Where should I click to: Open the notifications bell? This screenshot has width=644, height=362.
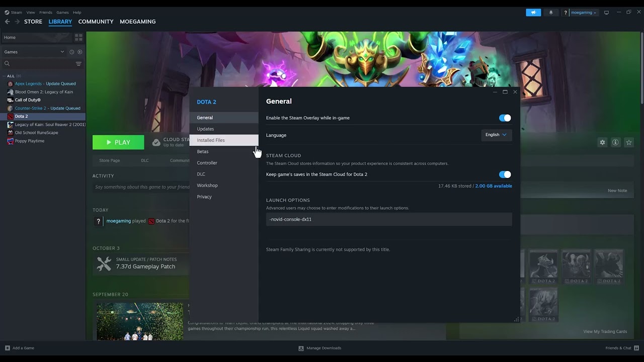pyautogui.click(x=551, y=13)
